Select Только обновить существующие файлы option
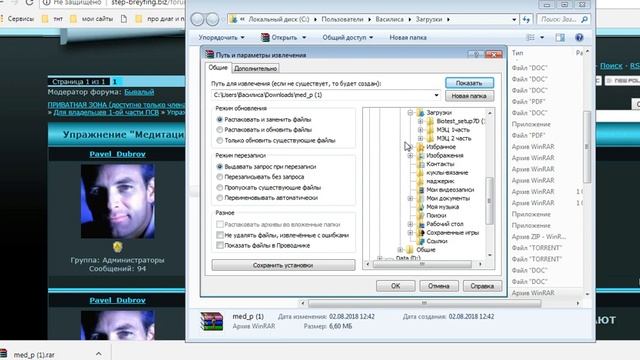Image resolution: width=640 pixels, height=360 pixels. click(x=220, y=140)
